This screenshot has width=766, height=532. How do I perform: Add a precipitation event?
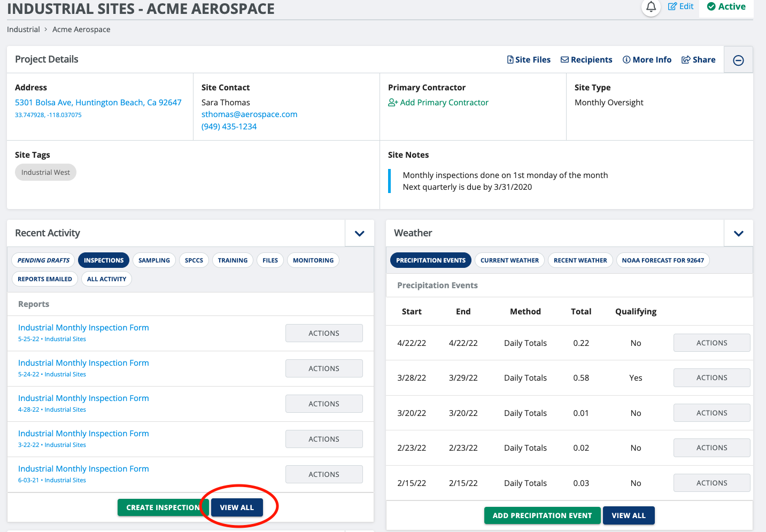[x=543, y=515]
